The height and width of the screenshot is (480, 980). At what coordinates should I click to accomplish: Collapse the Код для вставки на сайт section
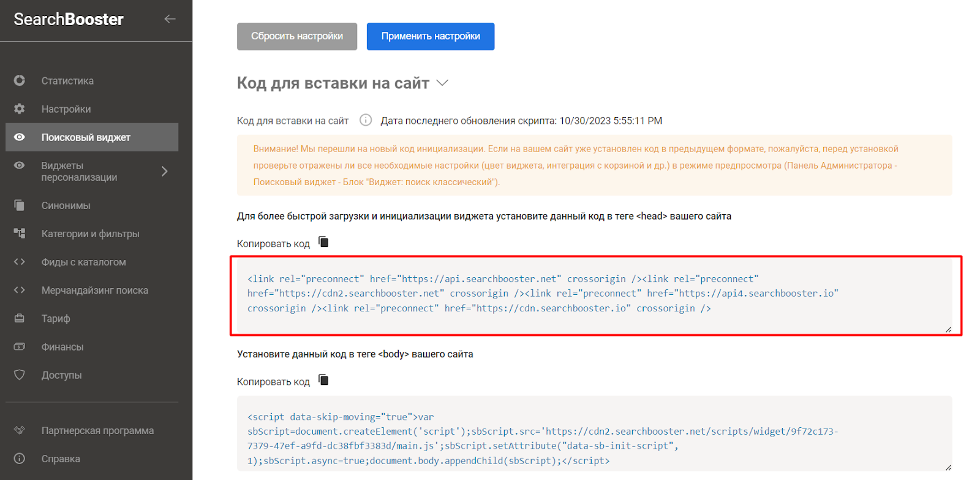point(442,83)
